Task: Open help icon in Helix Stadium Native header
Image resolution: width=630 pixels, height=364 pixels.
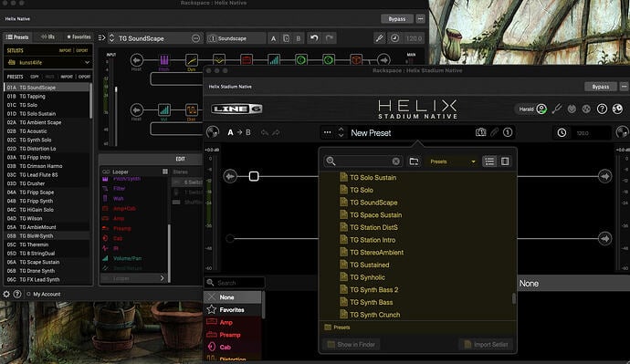Action: coord(602,109)
